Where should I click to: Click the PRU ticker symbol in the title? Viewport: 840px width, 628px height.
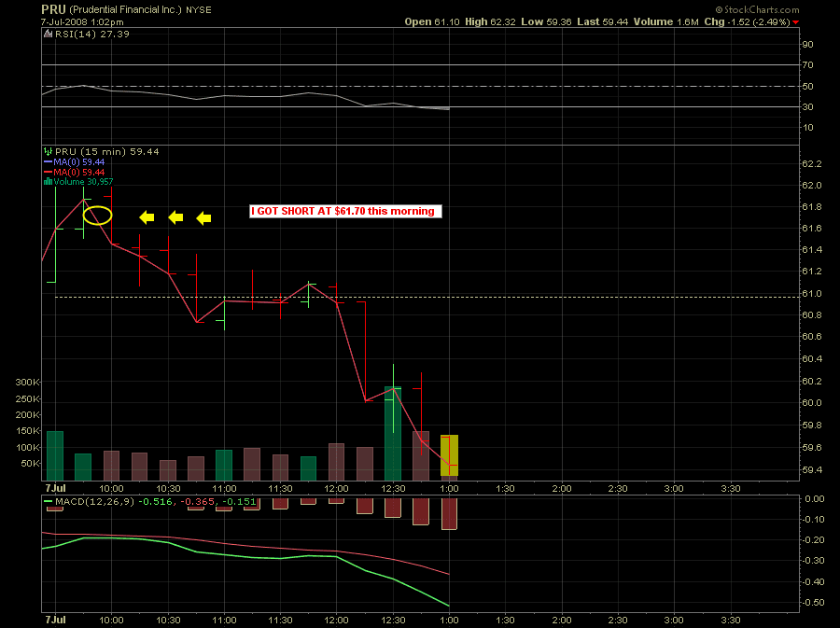point(53,9)
